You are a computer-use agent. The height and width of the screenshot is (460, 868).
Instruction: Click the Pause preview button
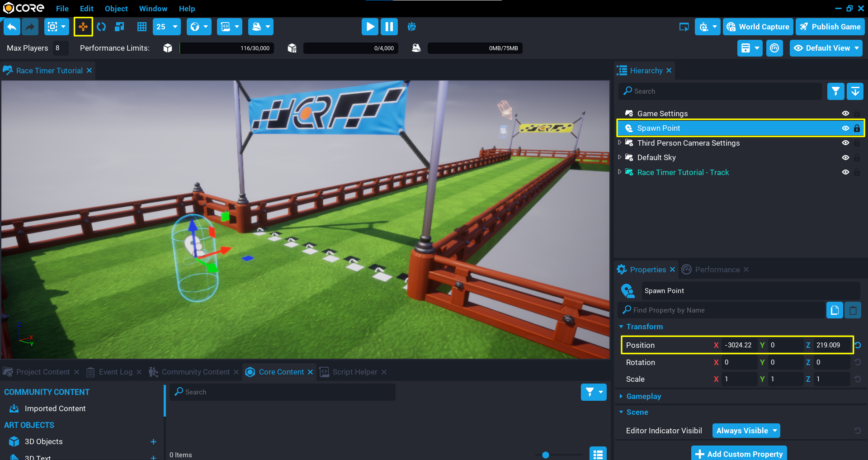[x=389, y=27]
